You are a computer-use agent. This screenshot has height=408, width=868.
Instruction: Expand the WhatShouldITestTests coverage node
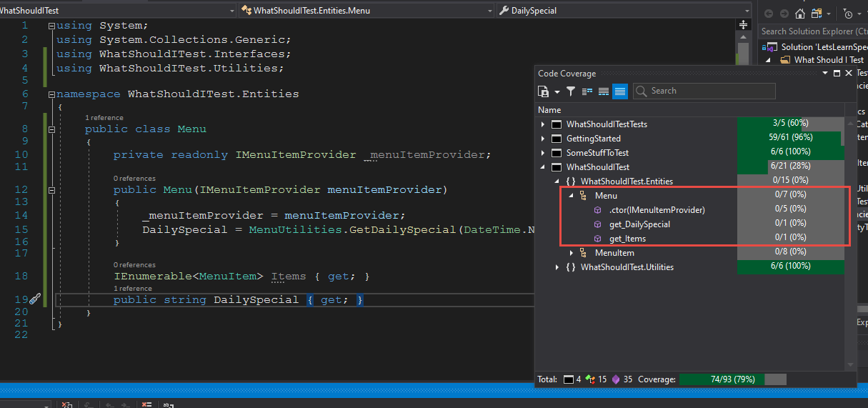(544, 124)
